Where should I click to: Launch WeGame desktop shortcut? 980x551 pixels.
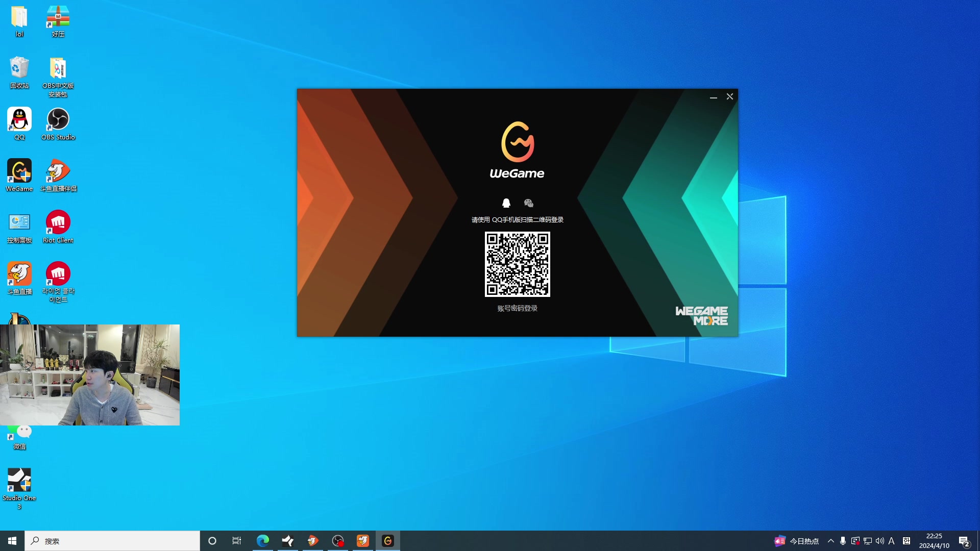[19, 176]
